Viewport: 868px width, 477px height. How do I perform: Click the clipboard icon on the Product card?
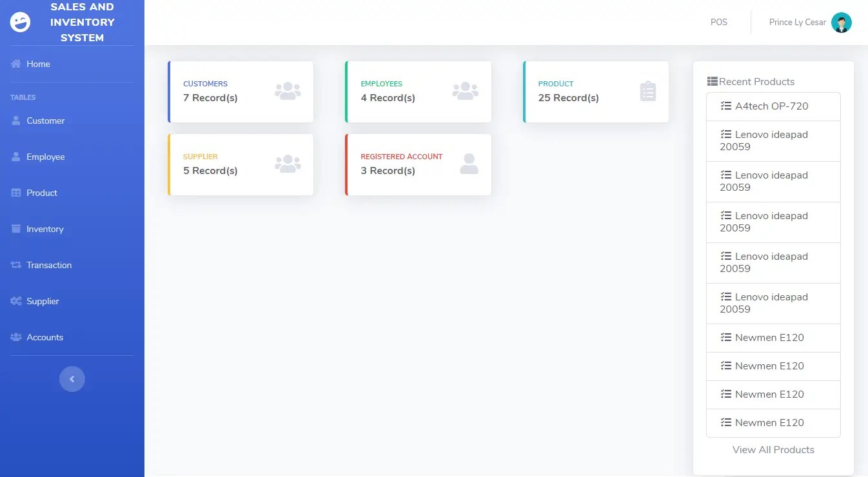click(x=648, y=92)
